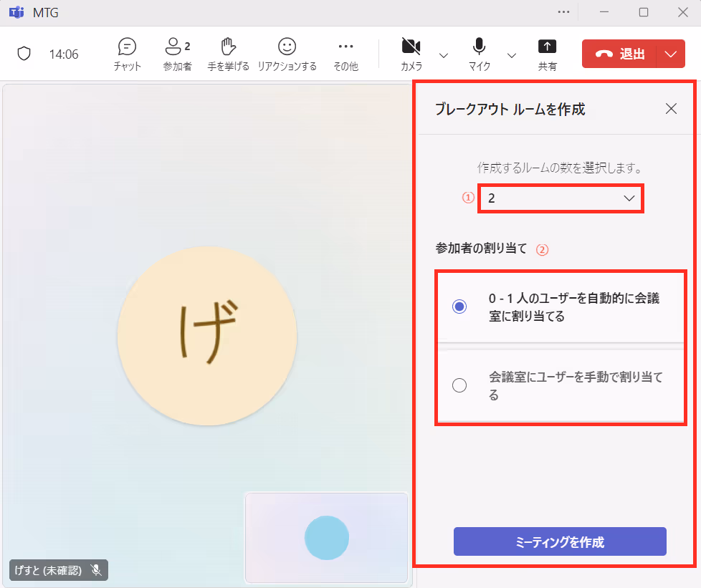The image size is (701, 588).
Task: Click the muted mic icon beside げすと
Action: 95,570
